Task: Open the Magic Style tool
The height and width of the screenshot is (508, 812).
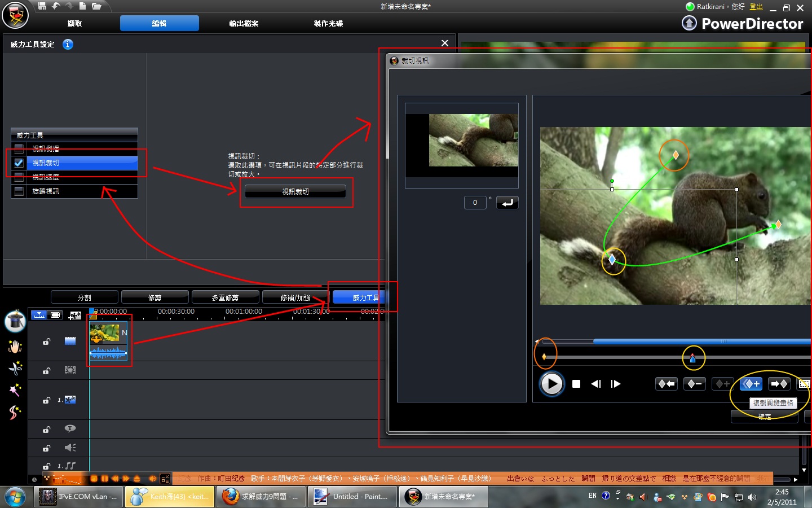Action: click(x=15, y=412)
